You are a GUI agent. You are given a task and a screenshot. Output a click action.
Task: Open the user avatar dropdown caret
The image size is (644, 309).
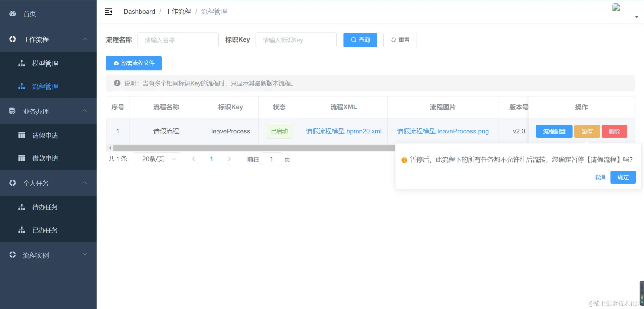click(x=637, y=17)
